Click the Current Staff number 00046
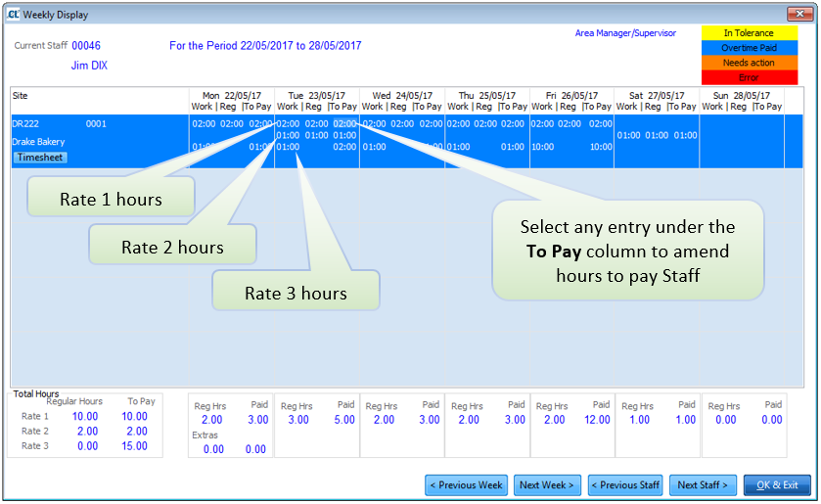 coord(86,46)
